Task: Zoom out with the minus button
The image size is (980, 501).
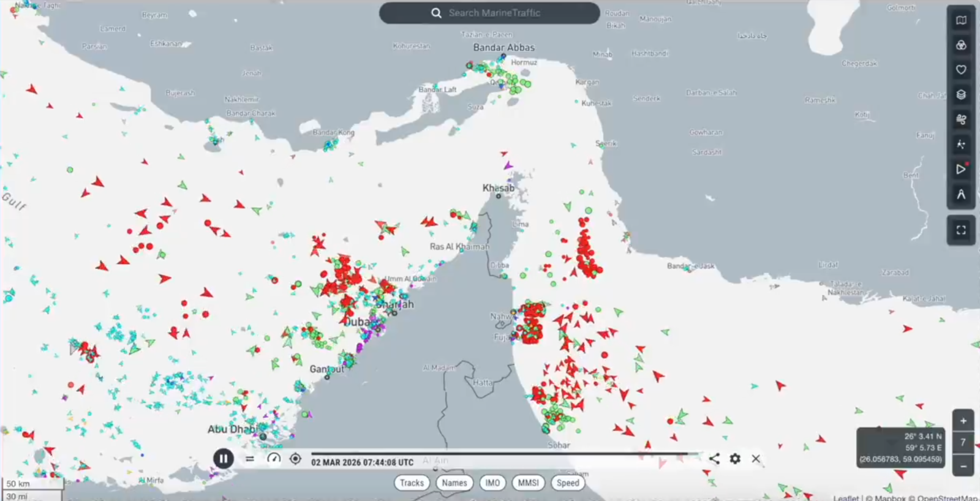Action: 963,466
